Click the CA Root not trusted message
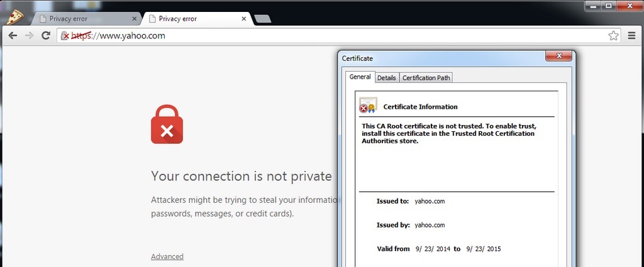 (449, 133)
